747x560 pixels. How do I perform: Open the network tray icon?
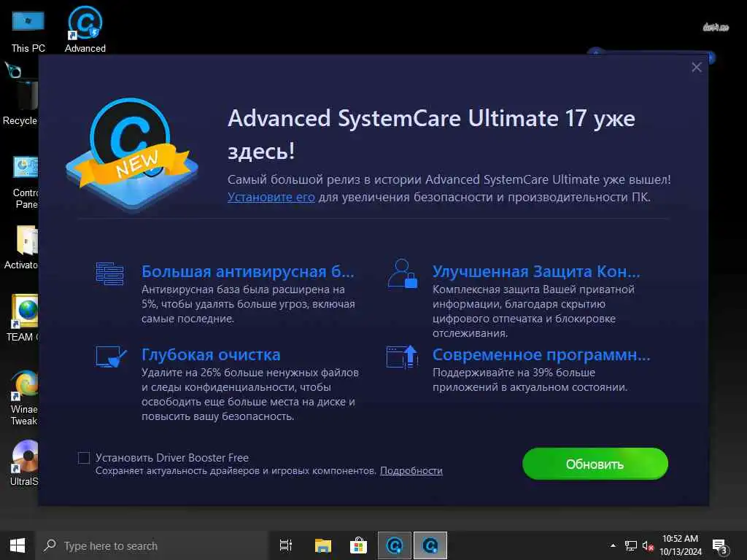(631, 545)
